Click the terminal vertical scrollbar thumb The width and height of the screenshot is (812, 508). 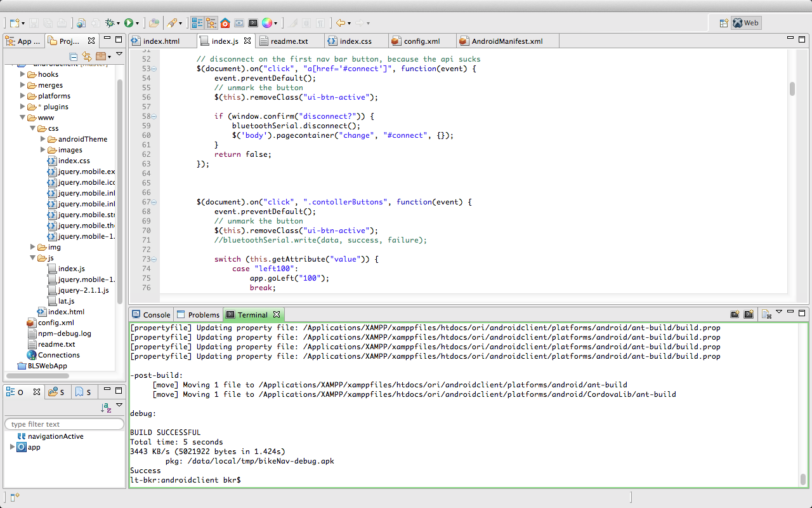[802, 479]
